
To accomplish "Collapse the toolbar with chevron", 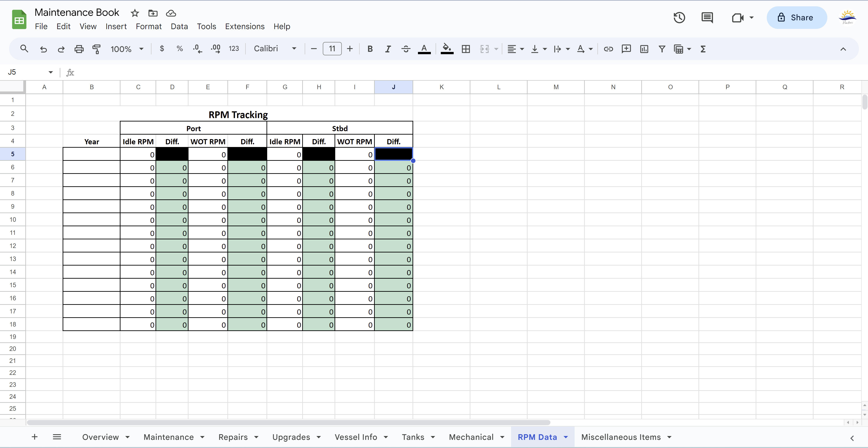I will pos(843,49).
